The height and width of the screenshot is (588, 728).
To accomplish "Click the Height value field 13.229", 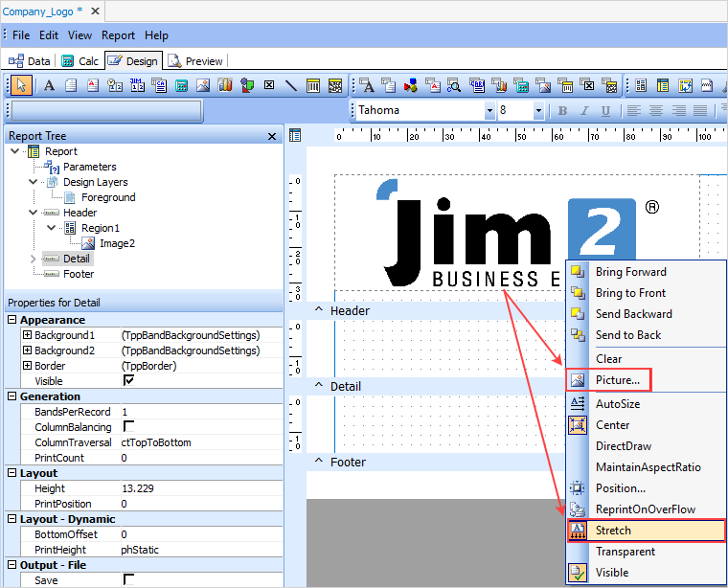I will coord(139,488).
